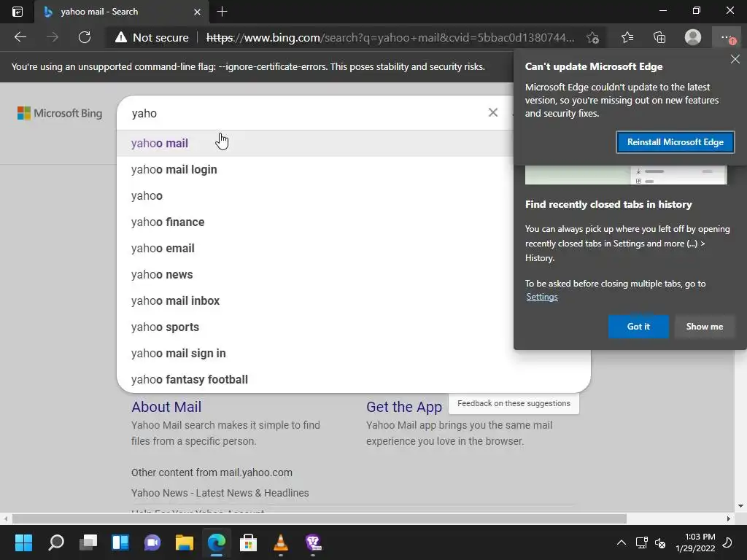Viewport: 747px width, 560px height.
Task: Open the Collections icon
Action: pos(659,37)
